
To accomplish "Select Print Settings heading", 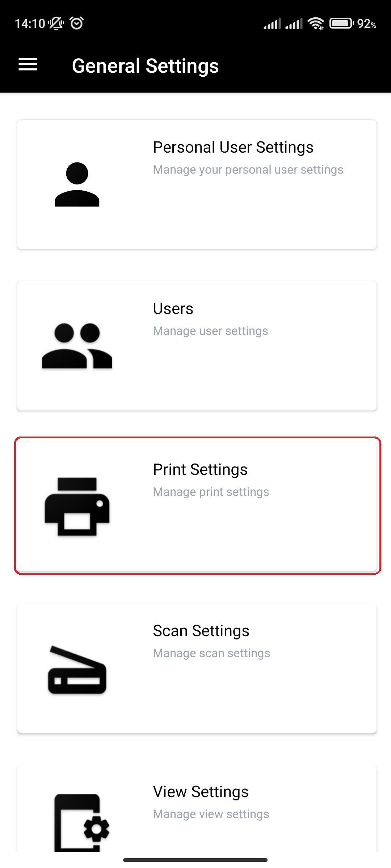I will point(200,469).
